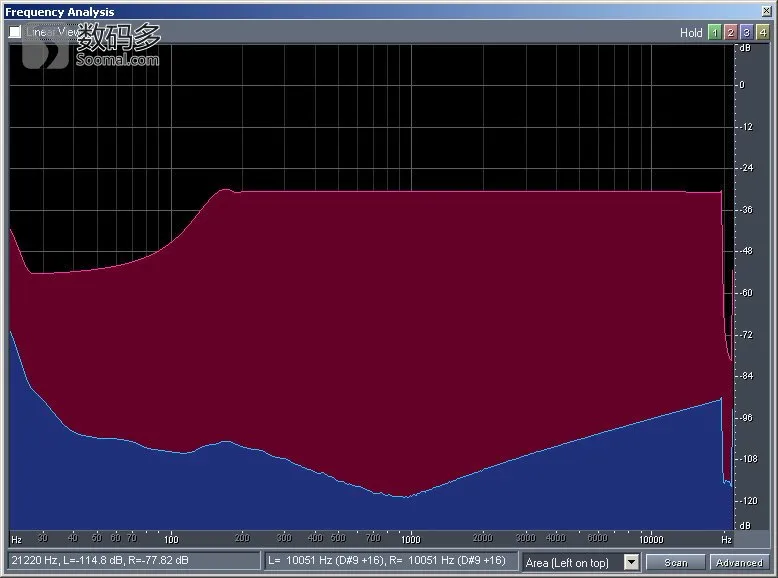Click the 100 Hz axis label

coord(171,539)
